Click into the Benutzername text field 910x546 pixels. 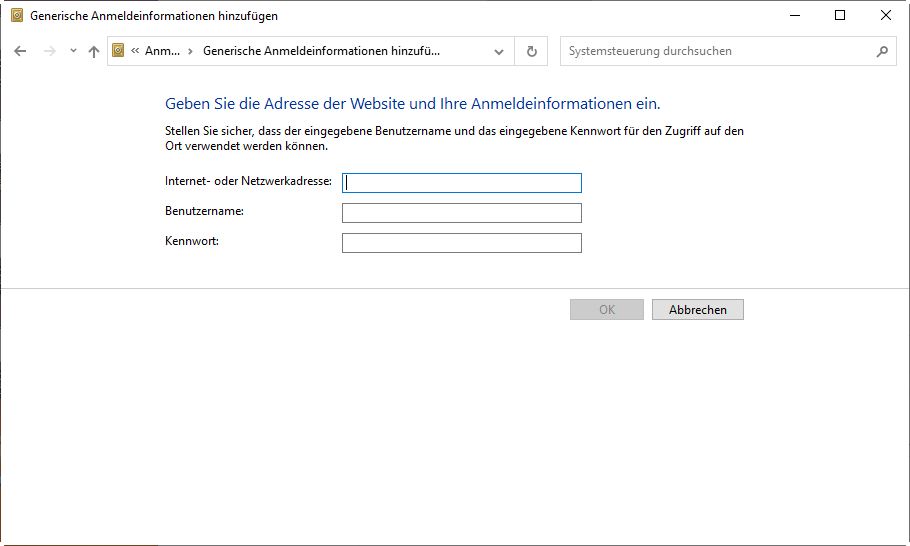pos(462,213)
